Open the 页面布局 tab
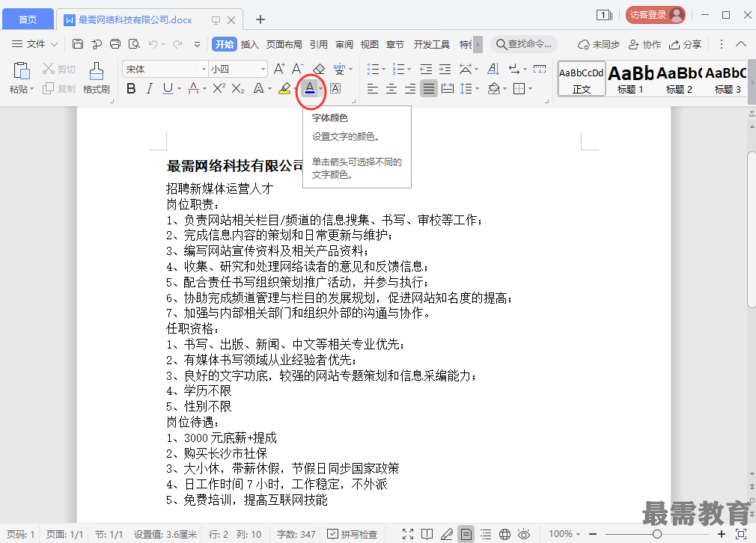756x543 pixels. point(284,44)
